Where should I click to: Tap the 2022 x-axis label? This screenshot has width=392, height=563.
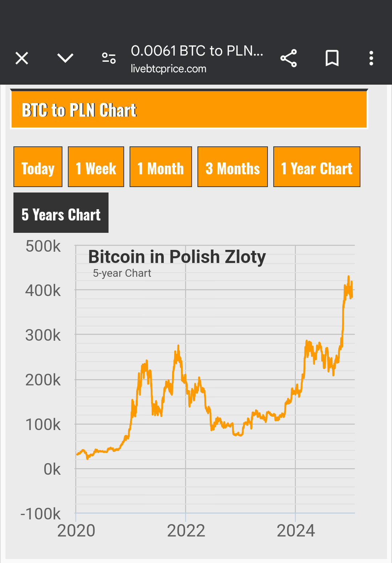186,531
